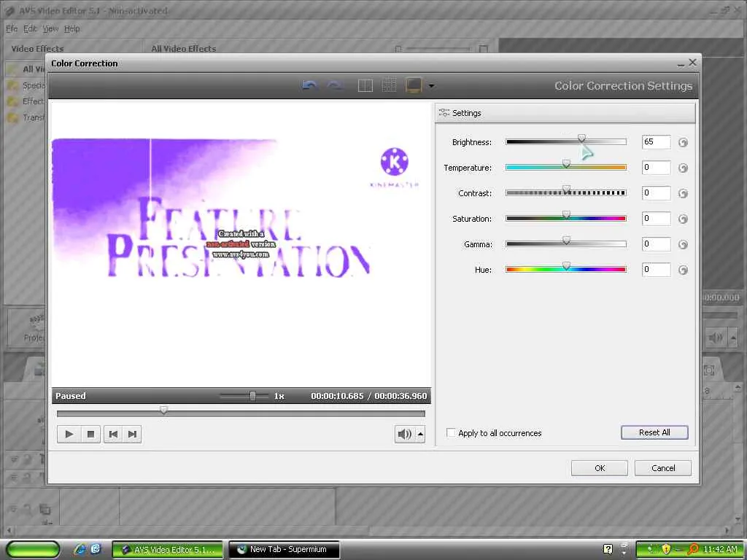Reset Saturation value to default

[x=683, y=219]
